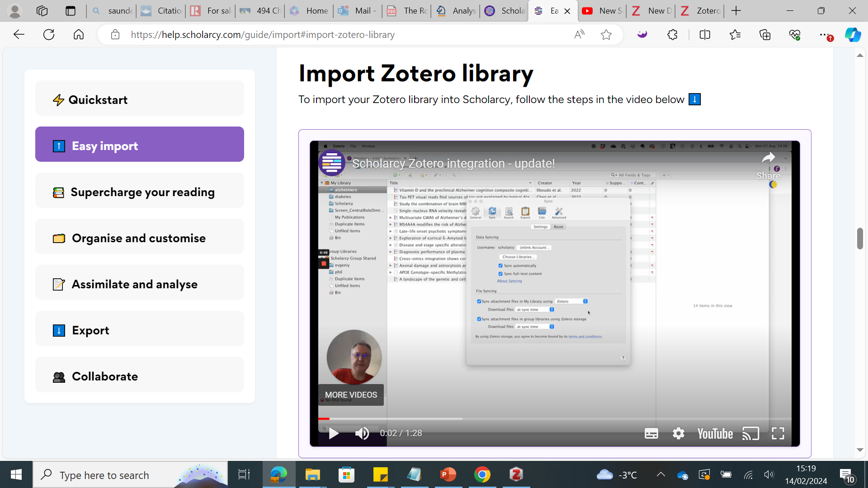Toggle favorite star in address bar
The height and width of the screenshot is (488, 868).
(606, 35)
